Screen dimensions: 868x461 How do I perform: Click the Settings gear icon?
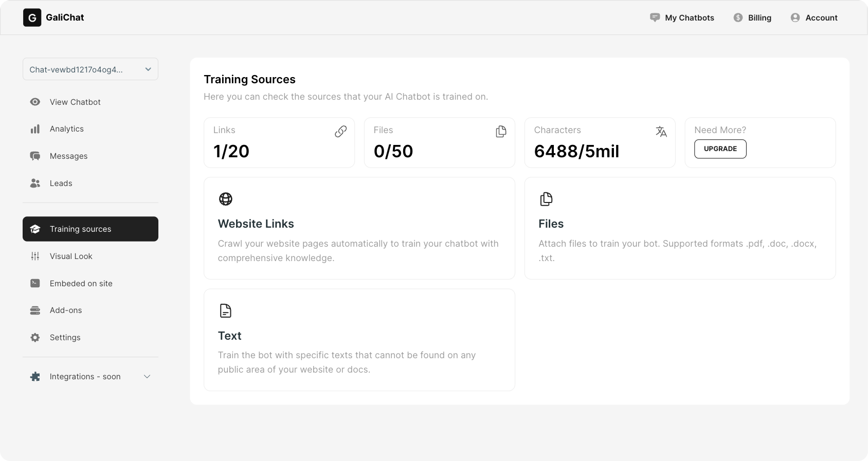(35, 338)
